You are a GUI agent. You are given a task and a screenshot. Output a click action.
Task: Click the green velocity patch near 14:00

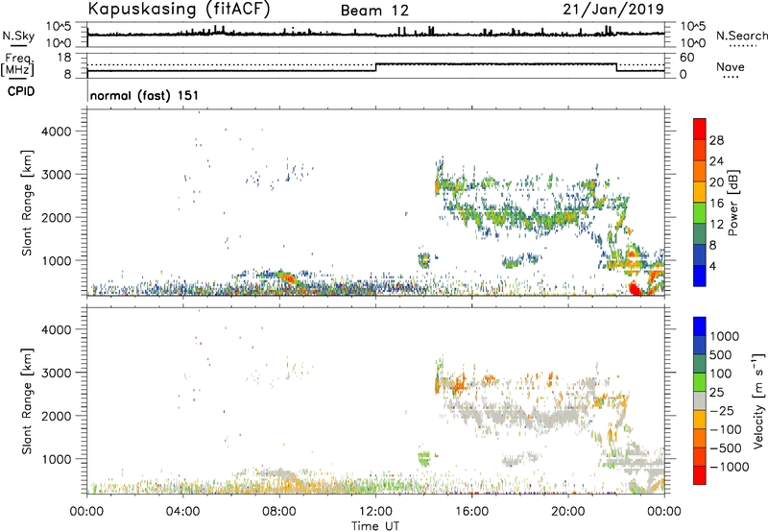point(423,459)
